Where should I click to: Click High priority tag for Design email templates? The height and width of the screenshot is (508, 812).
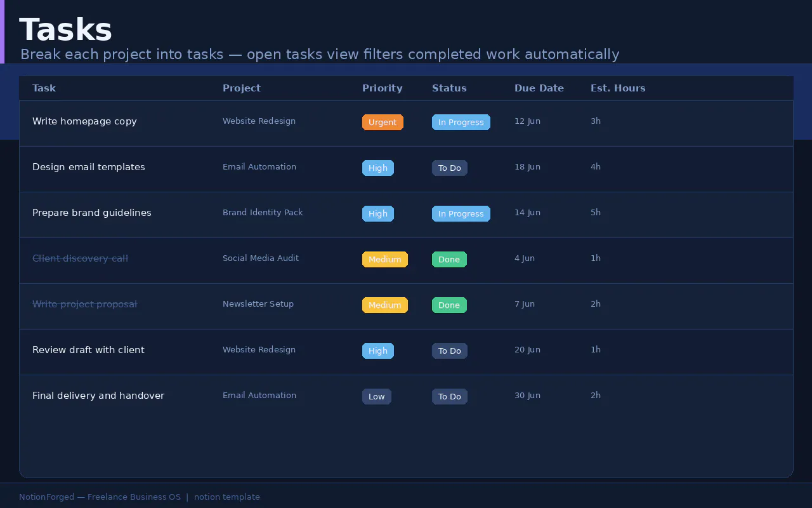point(378,168)
